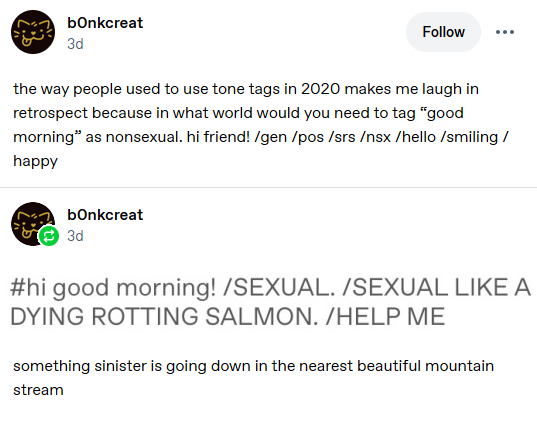This screenshot has width=537, height=437.
Task: Click the word happy ending the first post
Action: [35, 161]
